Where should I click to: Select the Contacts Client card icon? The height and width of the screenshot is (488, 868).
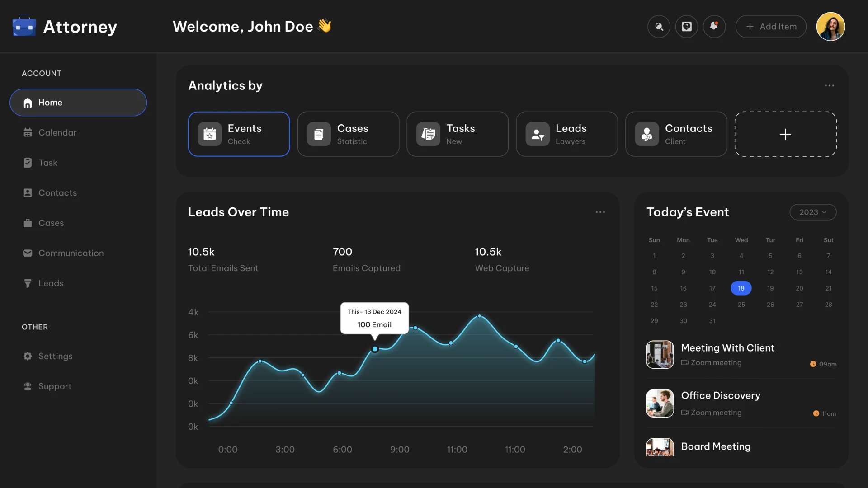pyautogui.click(x=647, y=134)
